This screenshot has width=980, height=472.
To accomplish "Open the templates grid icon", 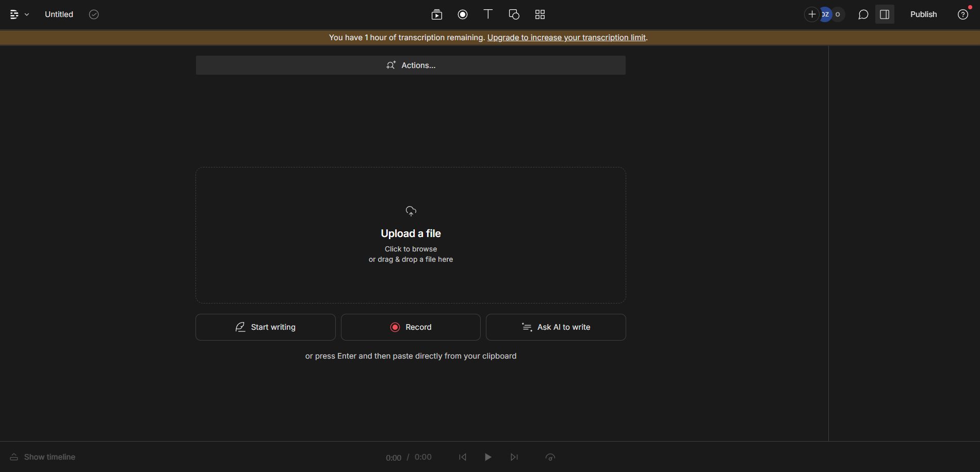I will (x=540, y=14).
